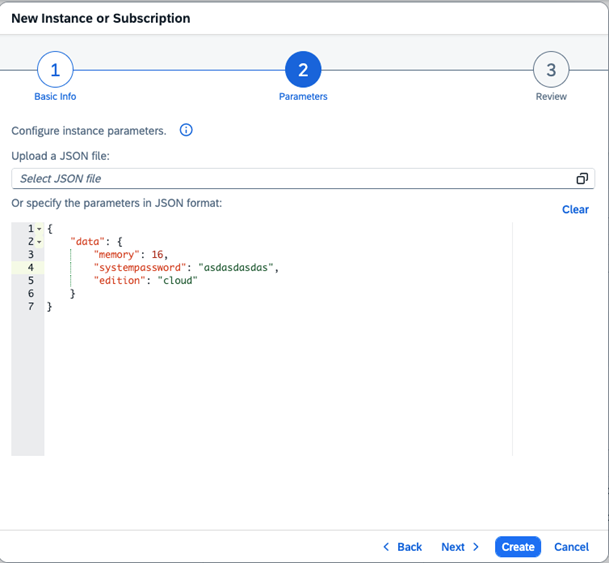This screenshot has width=609, height=563.
Task: Click the Basic Info step label
Action: click(55, 97)
